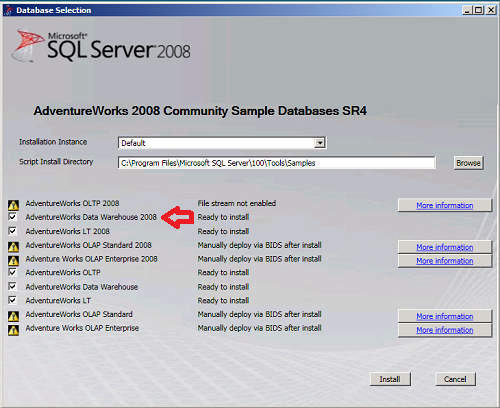Click the warning icon beside Adventure Works OLAP Enterprise 2008
The image size is (500, 408).
point(13,260)
